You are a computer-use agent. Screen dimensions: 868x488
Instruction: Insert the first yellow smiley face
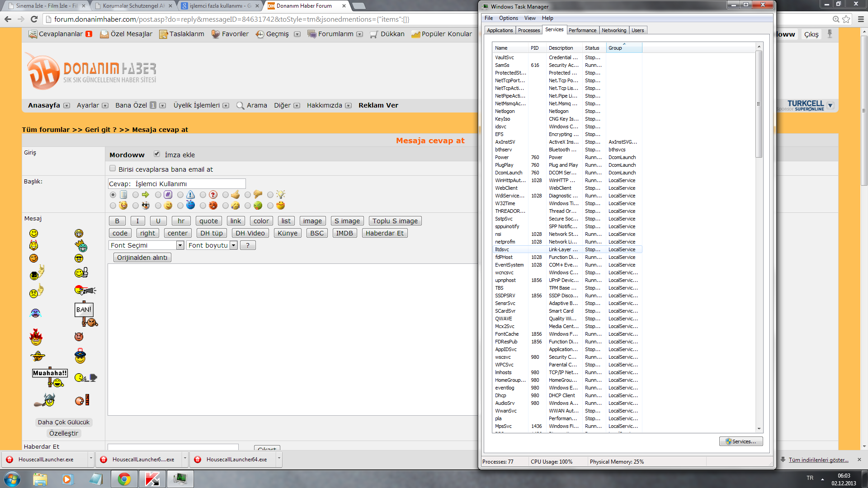coord(34,233)
